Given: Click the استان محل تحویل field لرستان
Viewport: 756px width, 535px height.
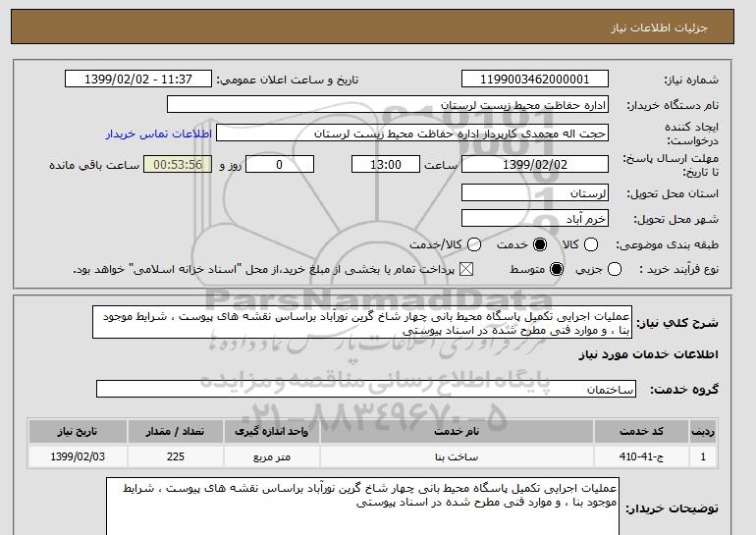Looking at the screenshot, I should coord(535,193).
